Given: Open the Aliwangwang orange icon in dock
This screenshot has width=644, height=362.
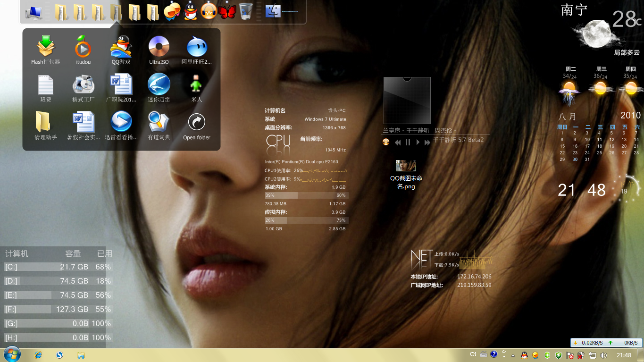Looking at the screenshot, I should click(x=172, y=11).
